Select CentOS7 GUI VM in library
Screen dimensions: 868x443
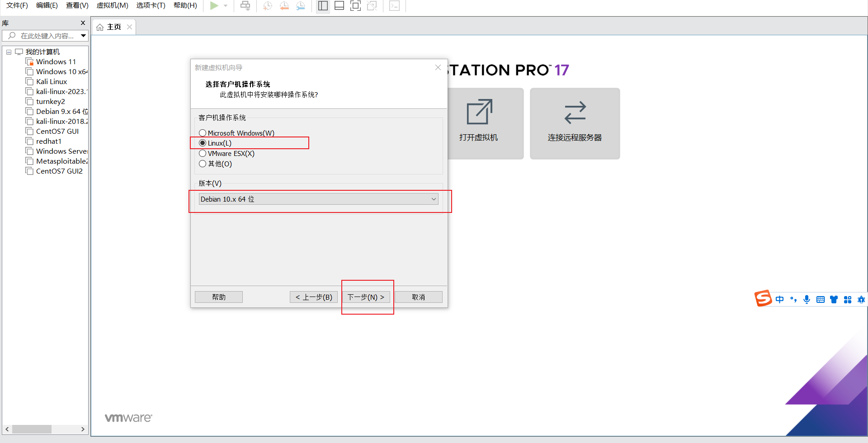click(52, 132)
